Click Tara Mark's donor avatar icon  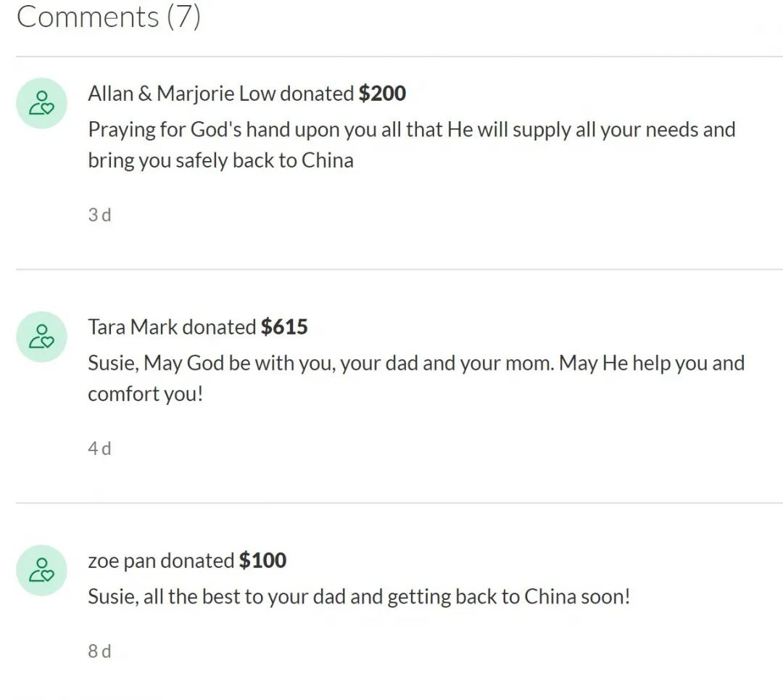[41, 337]
